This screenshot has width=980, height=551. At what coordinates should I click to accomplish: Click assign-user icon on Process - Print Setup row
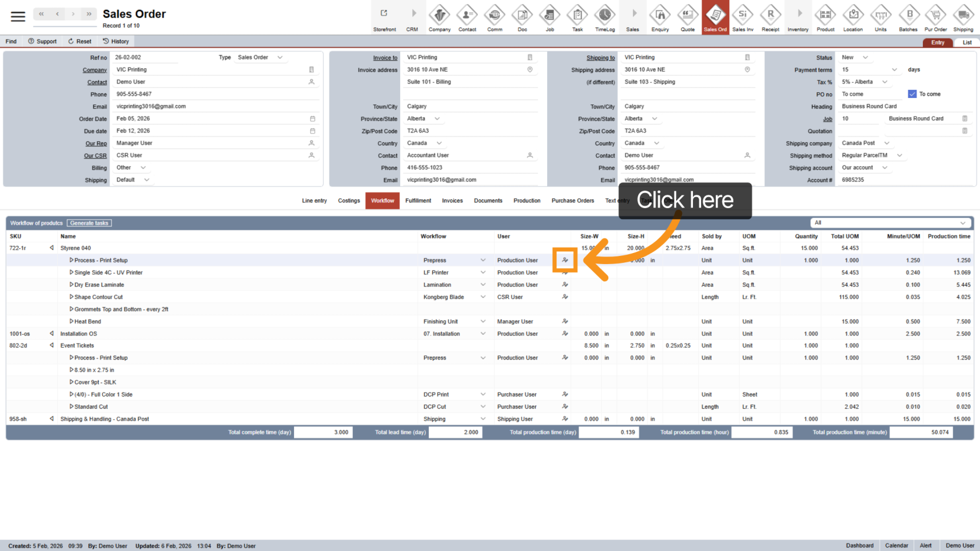[x=565, y=260]
